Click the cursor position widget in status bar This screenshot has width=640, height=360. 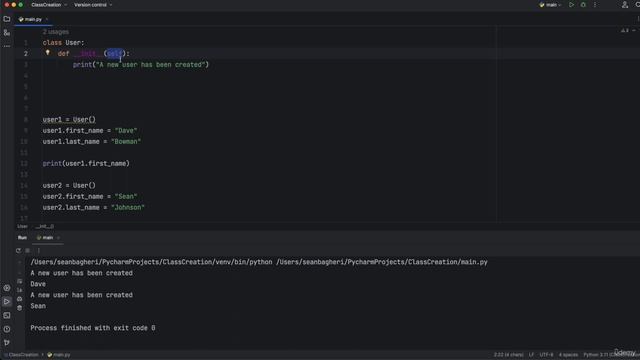[509, 355]
